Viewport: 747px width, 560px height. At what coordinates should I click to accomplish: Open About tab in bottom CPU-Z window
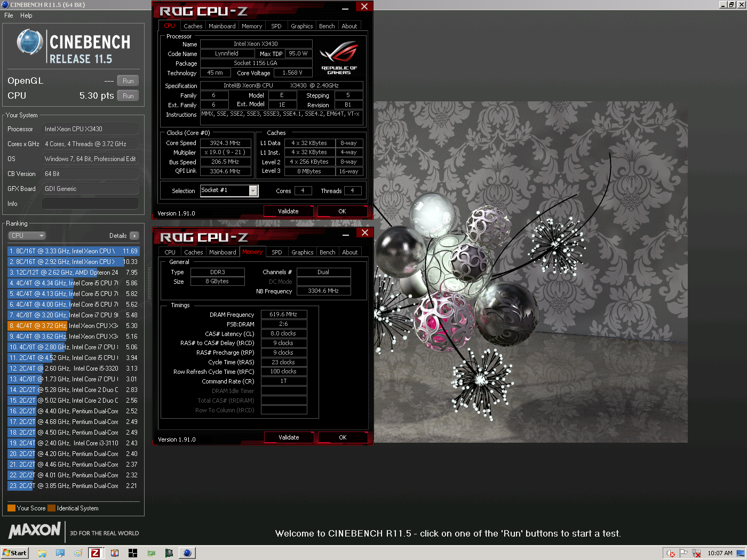(x=350, y=252)
